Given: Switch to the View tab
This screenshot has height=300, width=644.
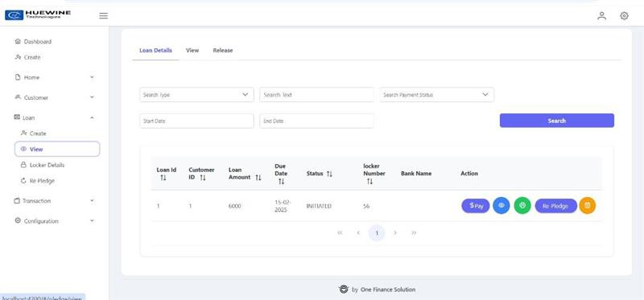Looking at the screenshot, I should pyautogui.click(x=192, y=51).
